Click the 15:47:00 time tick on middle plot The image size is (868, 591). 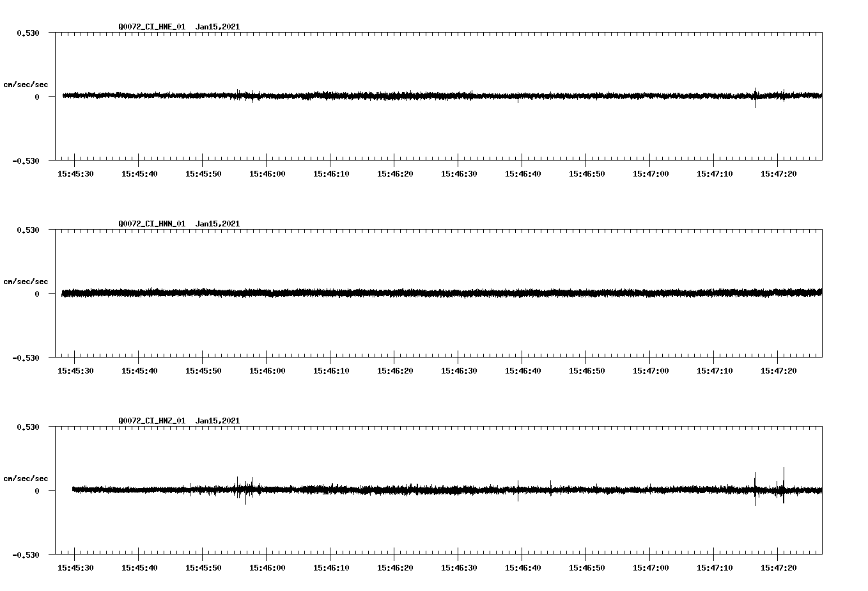(x=649, y=370)
